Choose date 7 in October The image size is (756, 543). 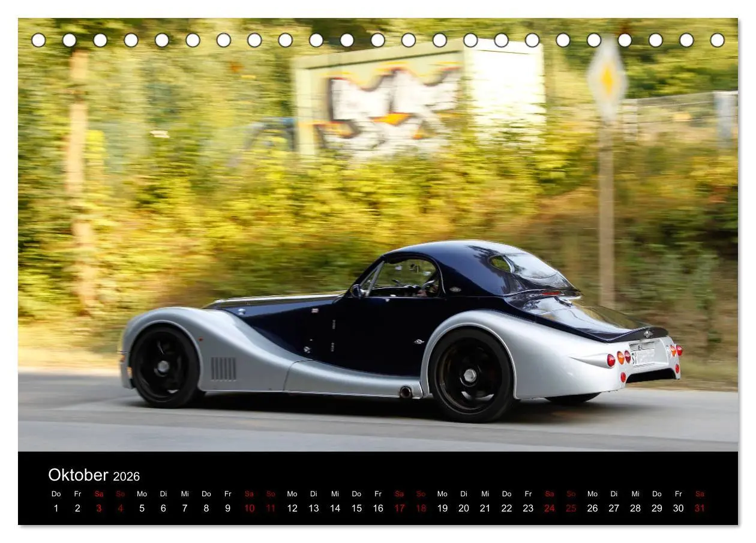tap(185, 508)
